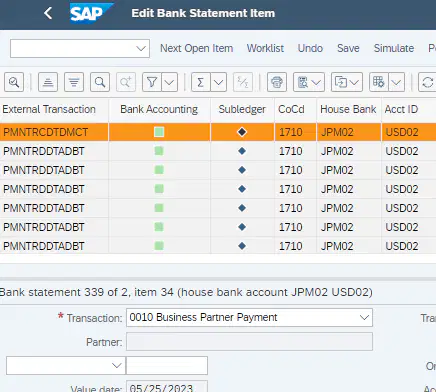This screenshot has width=436, height=392.
Task: Expand the totals options arrow
Action: point(219,82)
